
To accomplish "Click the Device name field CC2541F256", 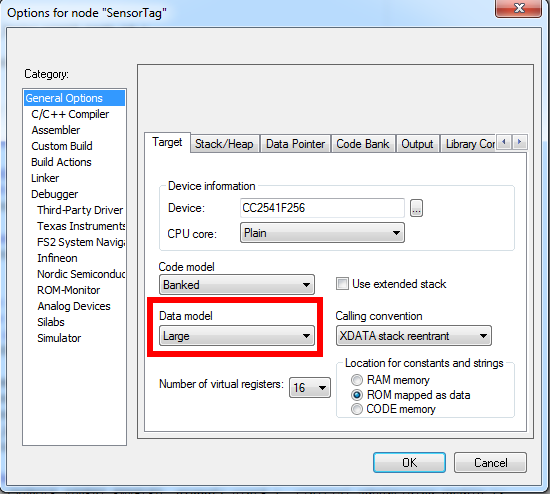I will coord(322,208).
